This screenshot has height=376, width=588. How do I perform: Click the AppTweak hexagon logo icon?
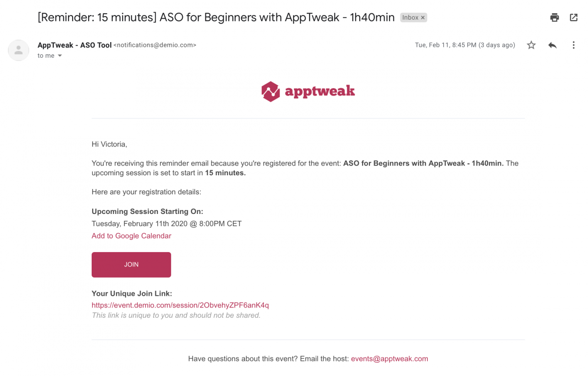(x=270, y=92)
